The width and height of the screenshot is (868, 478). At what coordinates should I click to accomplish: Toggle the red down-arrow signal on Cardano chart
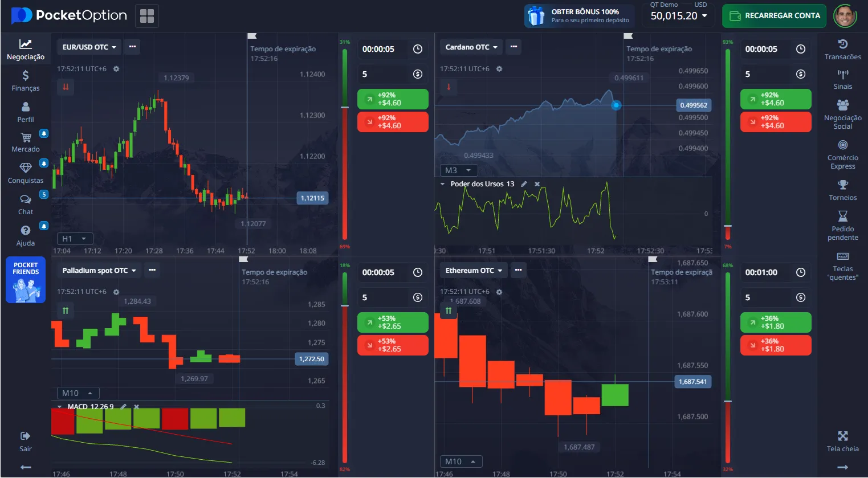449,87
